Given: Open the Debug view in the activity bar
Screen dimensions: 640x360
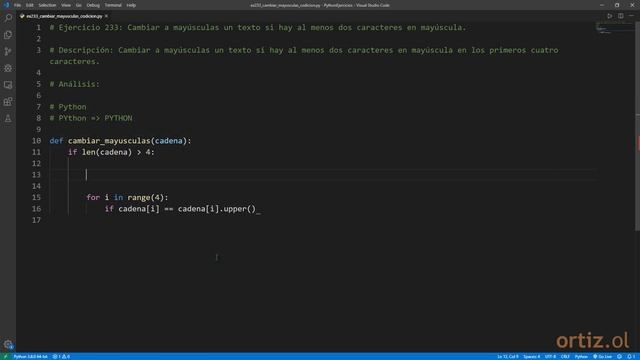Looking at the screenshot, I should [x=8, y=68].
